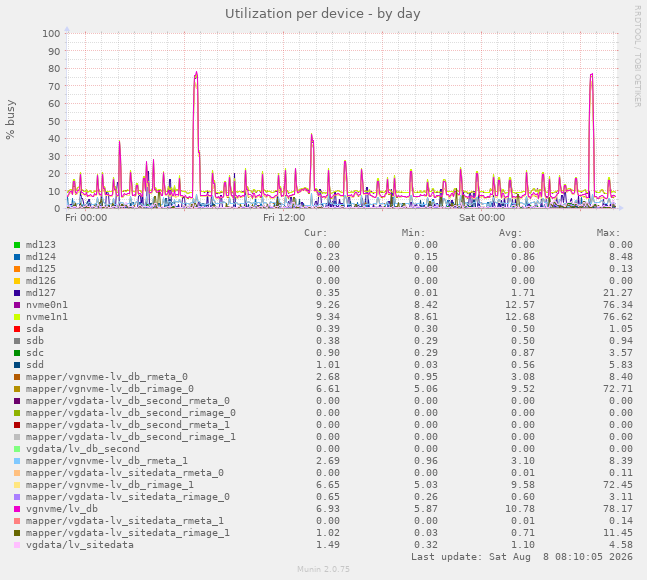Click the Sat 00:00 axis label

click(482, 218)
